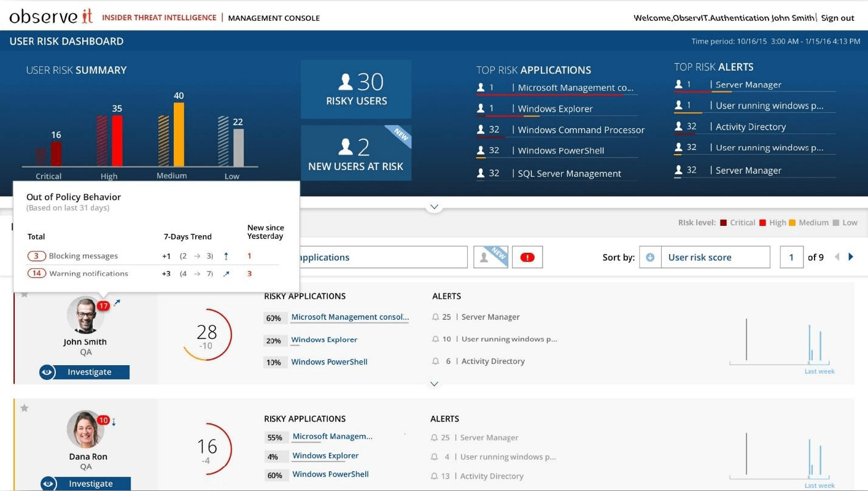
Task: Collapse the User Risk Summary panel chevron
Action: pos(434,207)
